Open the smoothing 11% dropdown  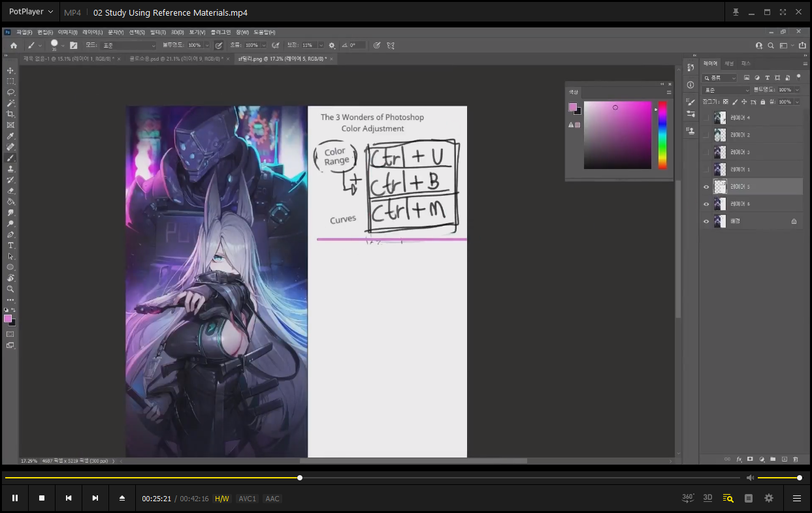pyautogui.click(x=320, y=45)
